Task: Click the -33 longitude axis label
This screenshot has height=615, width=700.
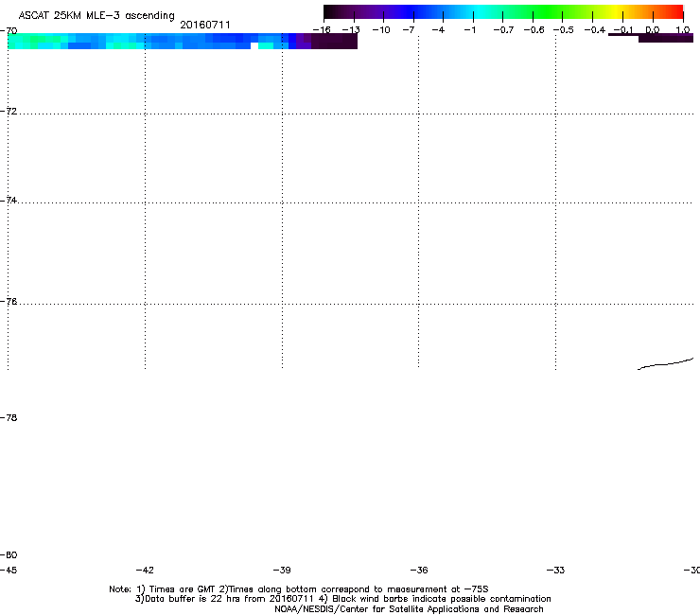Action: pyautogui.click(x=555, y=570)
